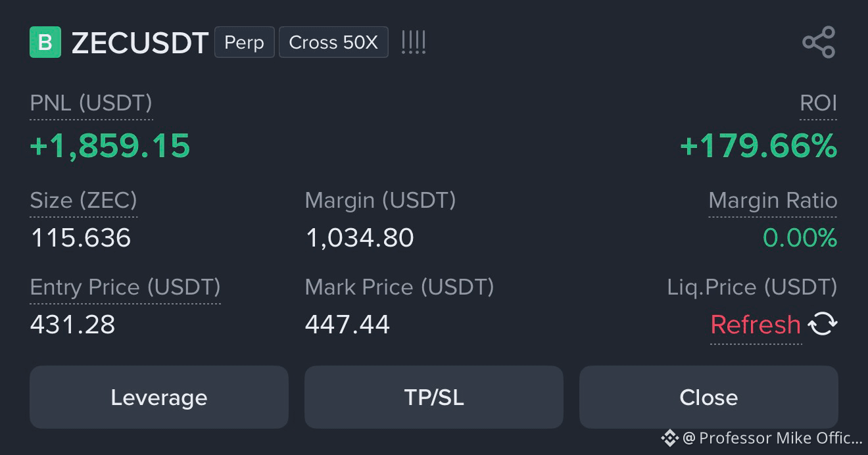Tap the ROI label for details
This screenshot has width=868, height=455.
[x=818, y=103]
